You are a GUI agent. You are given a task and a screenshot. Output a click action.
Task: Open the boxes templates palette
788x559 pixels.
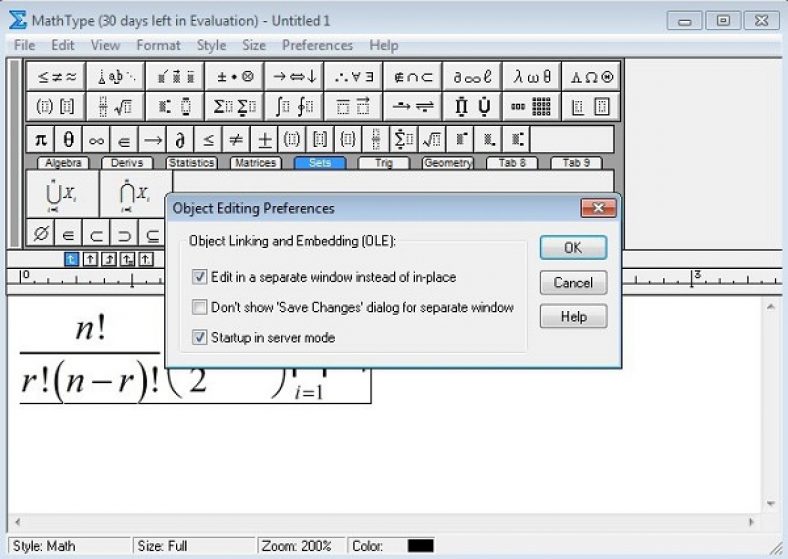pos(591,106)
